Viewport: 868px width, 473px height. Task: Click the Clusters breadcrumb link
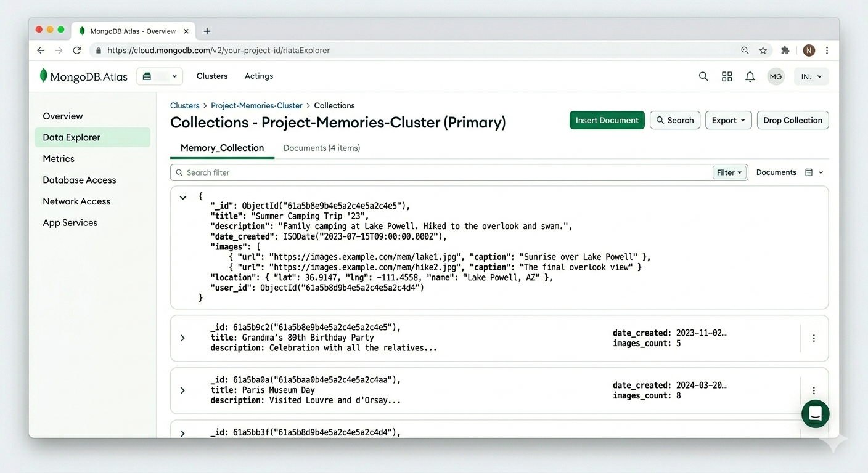coord(185,105)
